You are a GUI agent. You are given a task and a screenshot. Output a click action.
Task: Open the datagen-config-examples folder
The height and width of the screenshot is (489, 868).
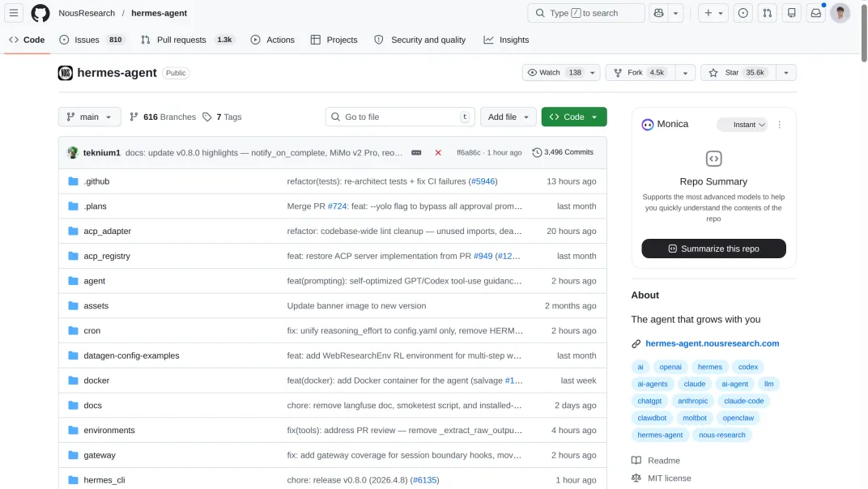pos(131,355)
